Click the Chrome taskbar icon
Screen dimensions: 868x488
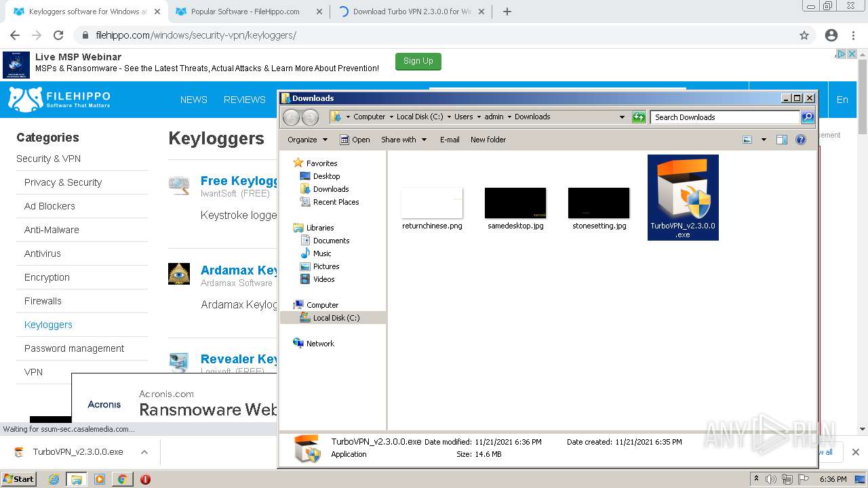(122, 479)
